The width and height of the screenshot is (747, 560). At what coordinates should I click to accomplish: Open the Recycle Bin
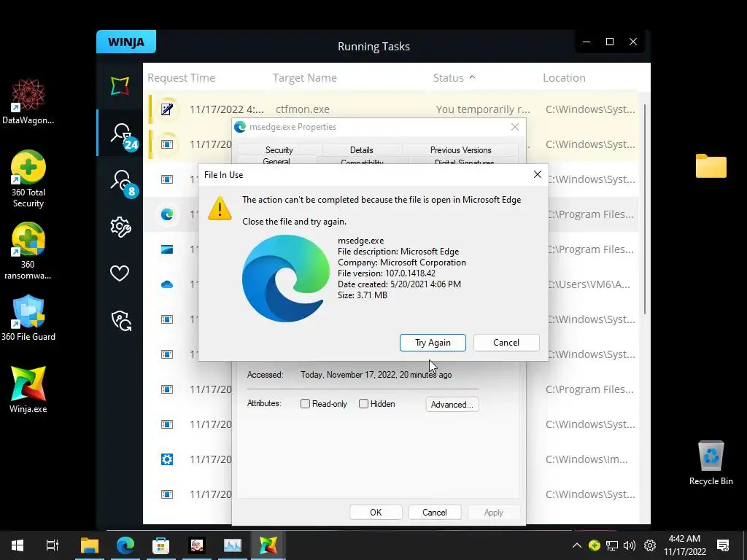[x=711, y=463]
